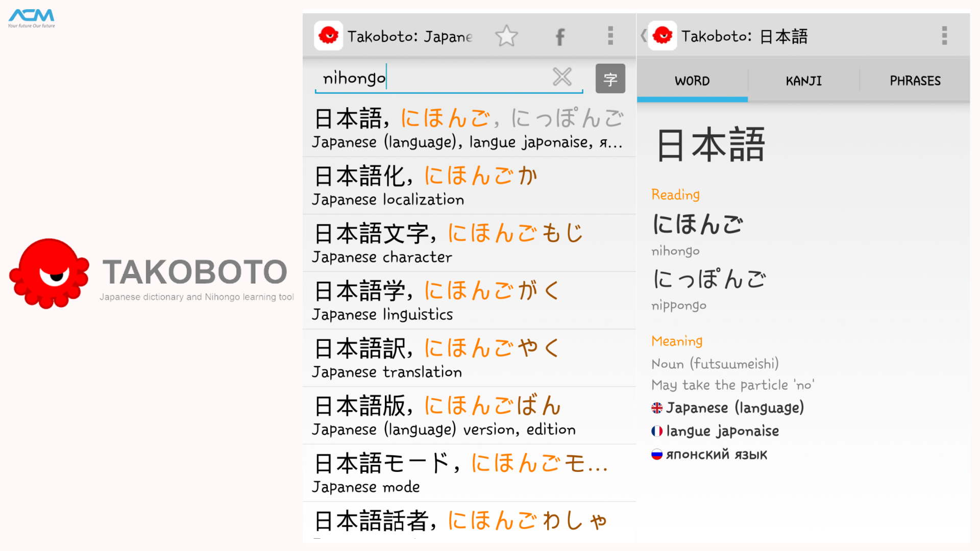
Task: Click the nihongo search input field
Action: pyautogui.click(x=449, y=79)
